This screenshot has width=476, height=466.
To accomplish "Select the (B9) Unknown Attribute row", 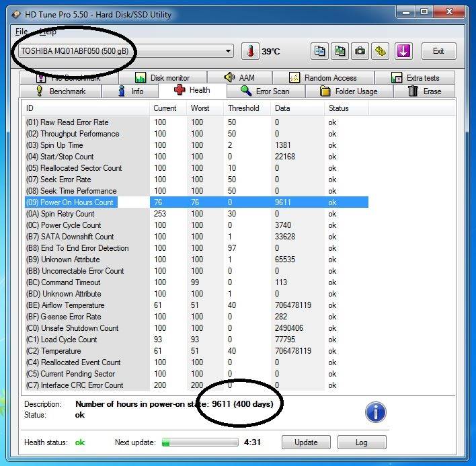I will pyautogui.click(x=196, y=260).
